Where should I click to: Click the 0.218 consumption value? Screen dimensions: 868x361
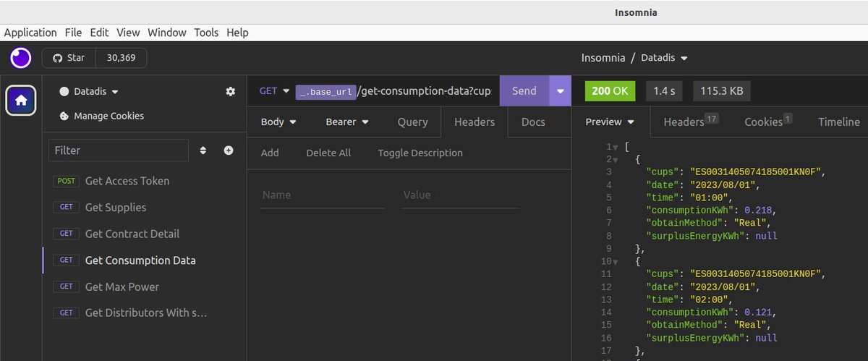759,211
